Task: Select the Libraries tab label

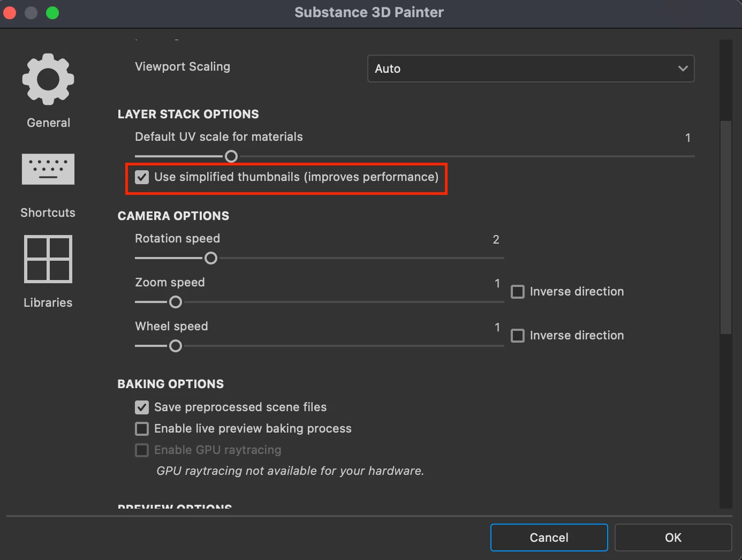Action: 48,302
